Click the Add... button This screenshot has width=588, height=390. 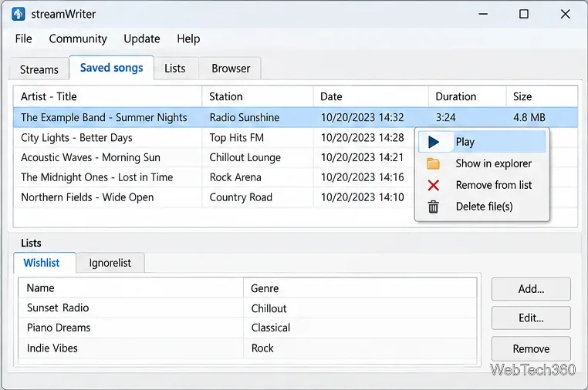point(531,289)
